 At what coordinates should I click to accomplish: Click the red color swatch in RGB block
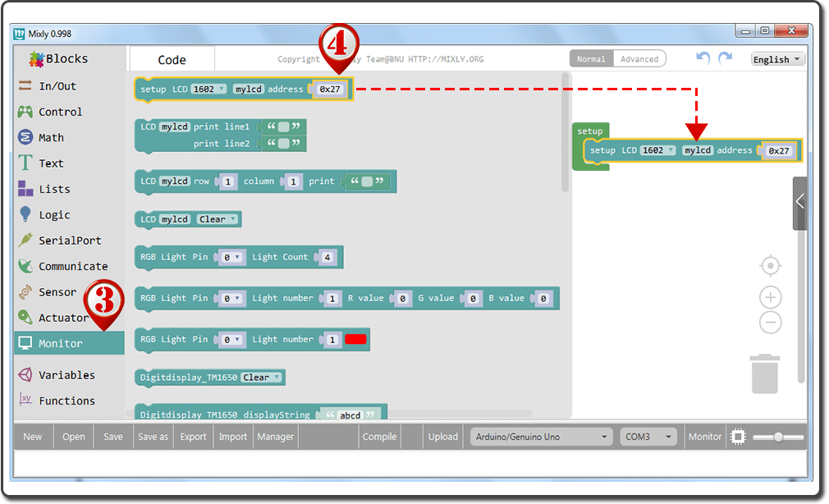point(355,340)
